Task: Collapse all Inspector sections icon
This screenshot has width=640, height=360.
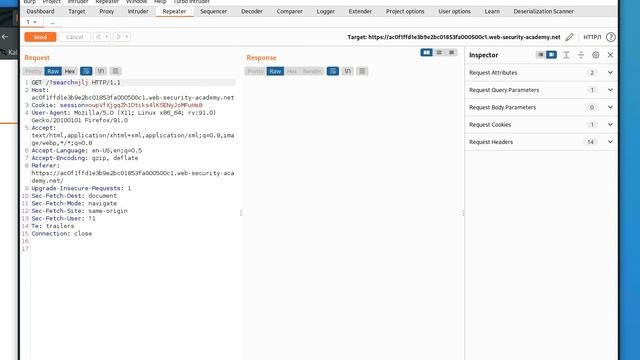Action: (x=581, y=55)
